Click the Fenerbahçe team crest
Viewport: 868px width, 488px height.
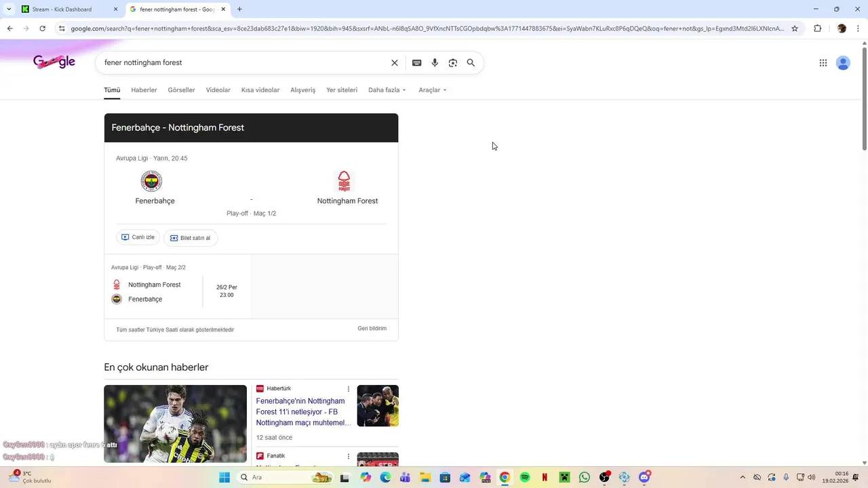tap(151, 181)
